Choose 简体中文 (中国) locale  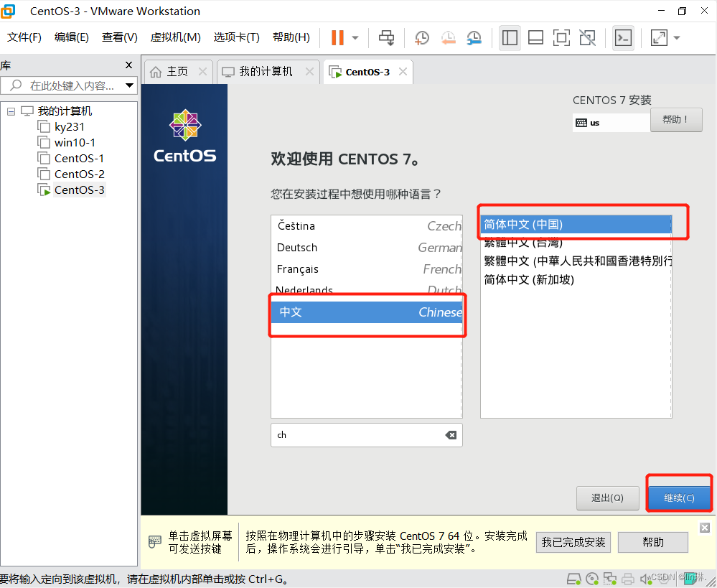(576, 225)
